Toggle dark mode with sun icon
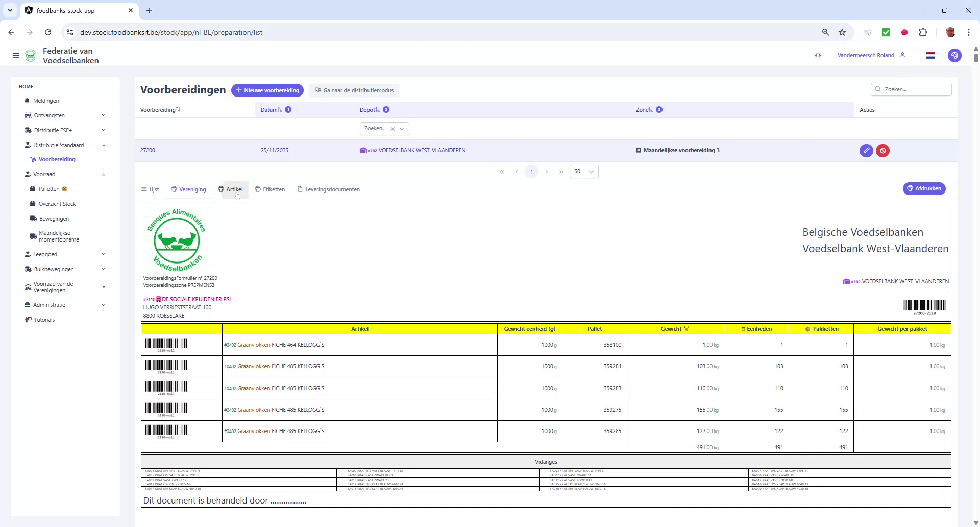The height and width of the screenshot is (527, 980). click(x=817, y=55)
